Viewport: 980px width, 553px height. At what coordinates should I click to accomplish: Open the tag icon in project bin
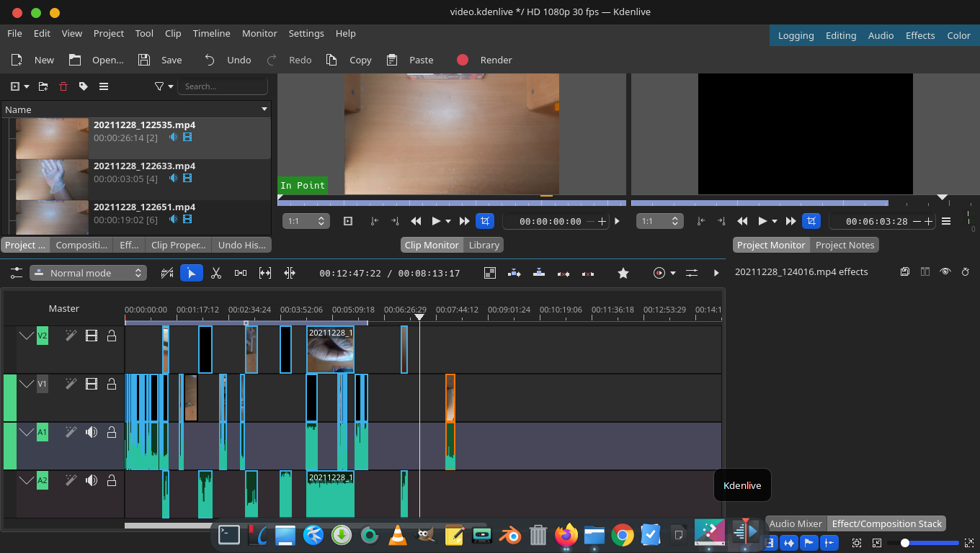[x=84, y=86]
